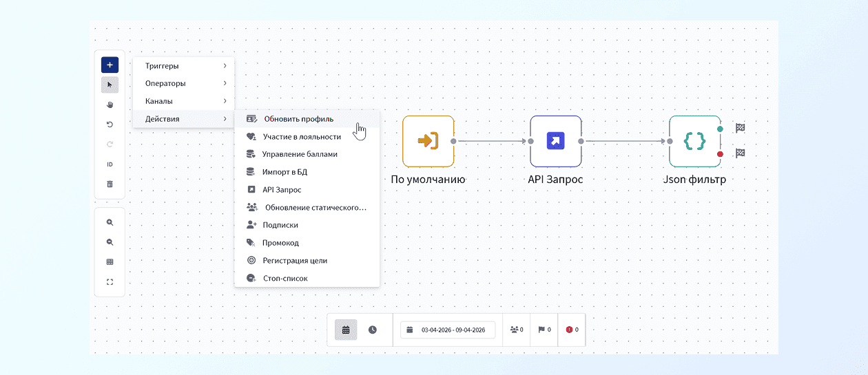Expand the Триггеры submenu
Viewport: 868px width, 375px height.
pos(183,66)
